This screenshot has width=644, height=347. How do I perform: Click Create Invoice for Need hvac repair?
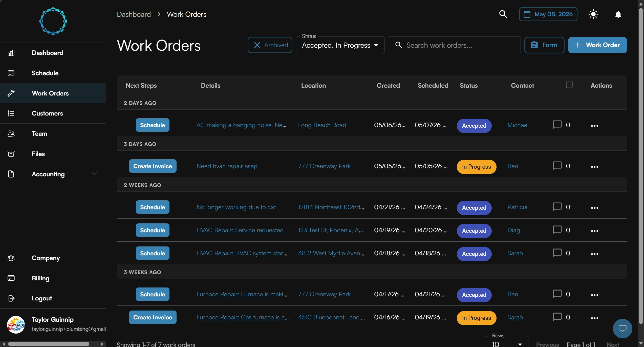click(153, 166)
